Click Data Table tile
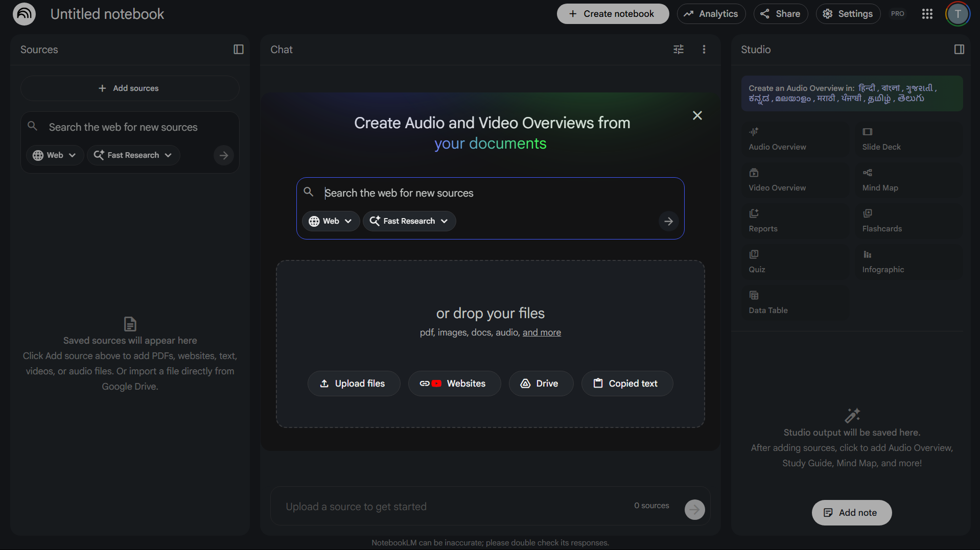980x550 pixels. coord(796,302)
